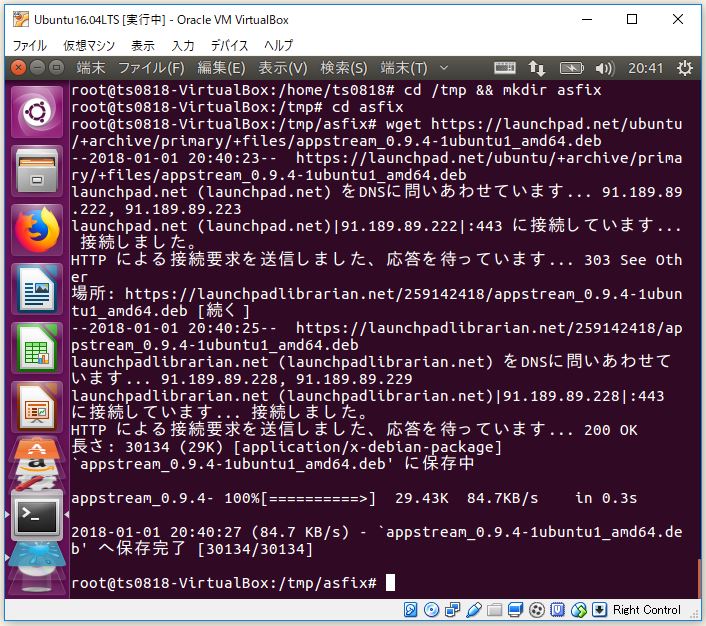Open VirtualBox 入力 menu

click(183, 45)
